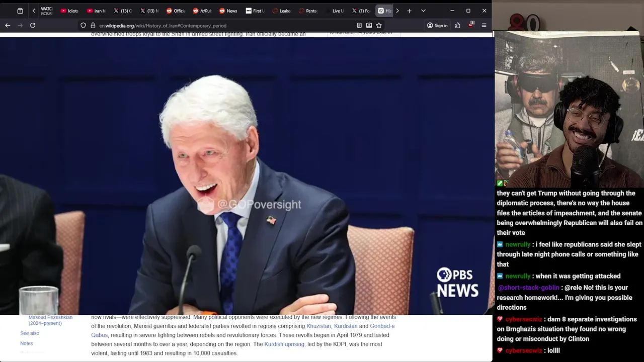Select the active Wikipedia History tab
The height and width of the screenshot is (362, 644).
pyautogui.click(x=384, y=11)
